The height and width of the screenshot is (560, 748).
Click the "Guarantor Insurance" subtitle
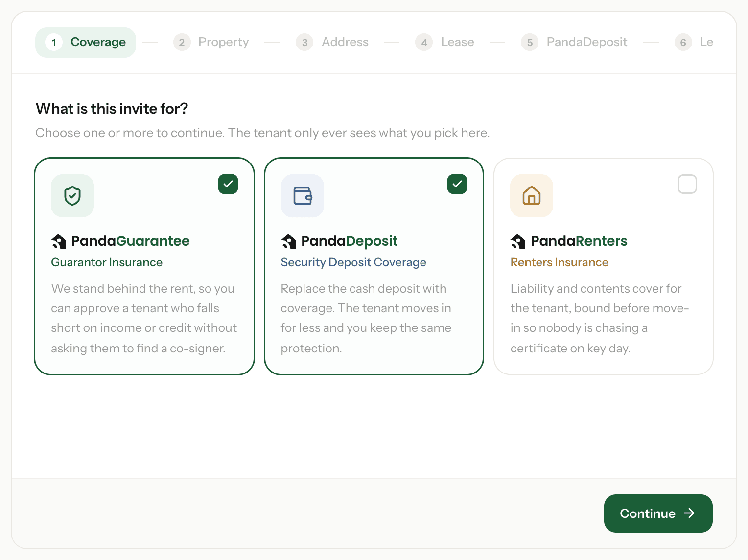point(107,262)
